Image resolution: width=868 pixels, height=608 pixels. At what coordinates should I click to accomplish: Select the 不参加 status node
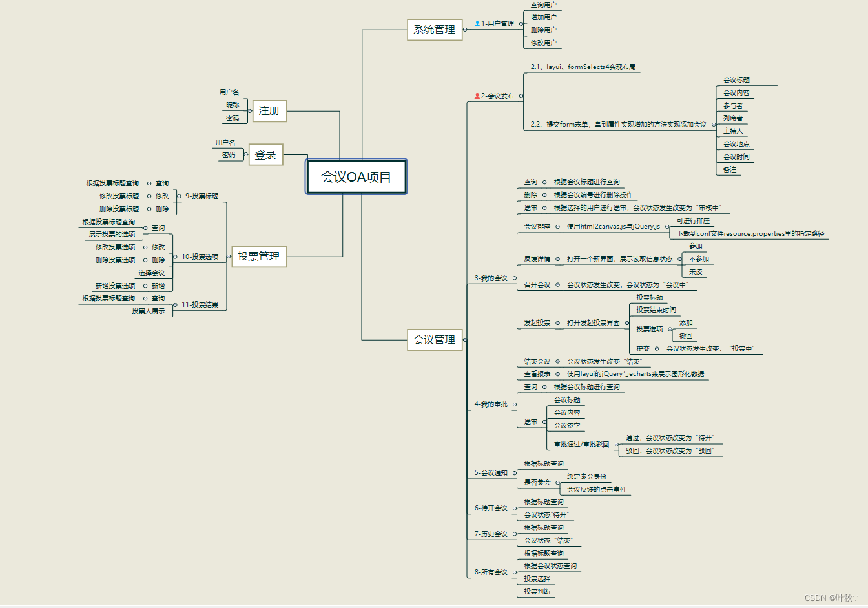(x=699, y=259)
